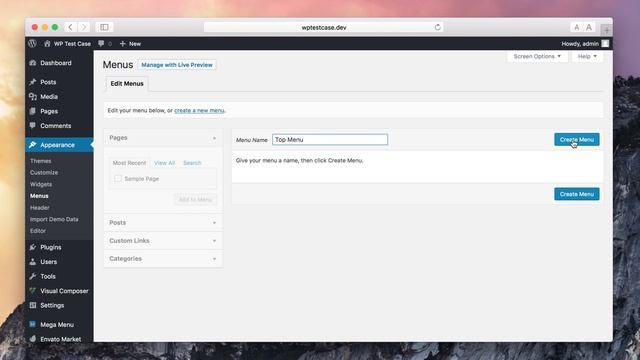Screen dimensions: 640x360
Task: Click Howdy, admin account link
Action: [580, 44]
